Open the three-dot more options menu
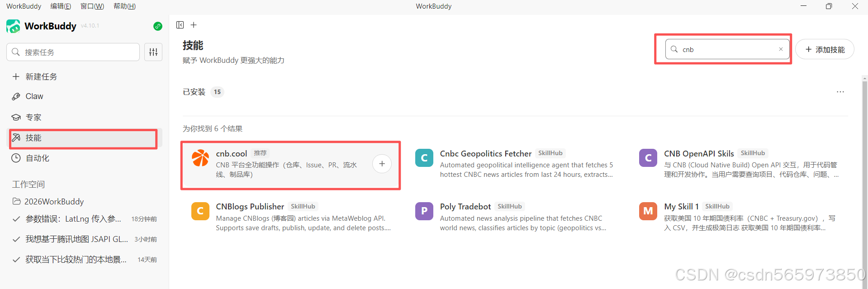868x289 pixels. (840, 92)
